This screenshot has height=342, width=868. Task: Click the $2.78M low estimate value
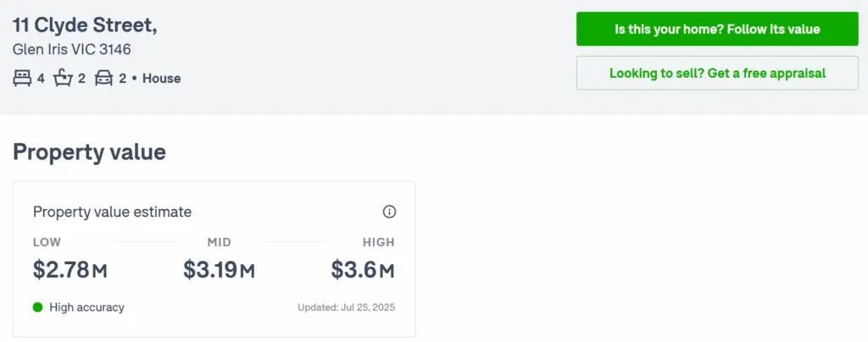pyautogui.click(x=70, y=270)
